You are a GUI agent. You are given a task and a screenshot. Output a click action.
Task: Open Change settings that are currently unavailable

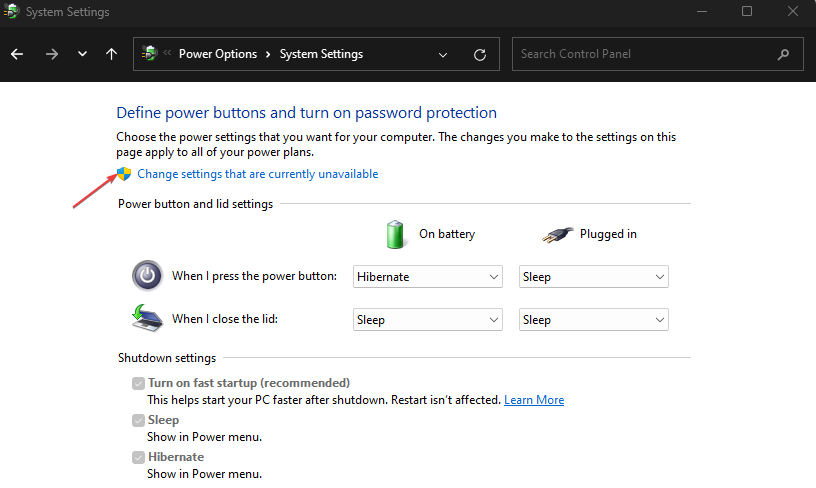point(258,174)
